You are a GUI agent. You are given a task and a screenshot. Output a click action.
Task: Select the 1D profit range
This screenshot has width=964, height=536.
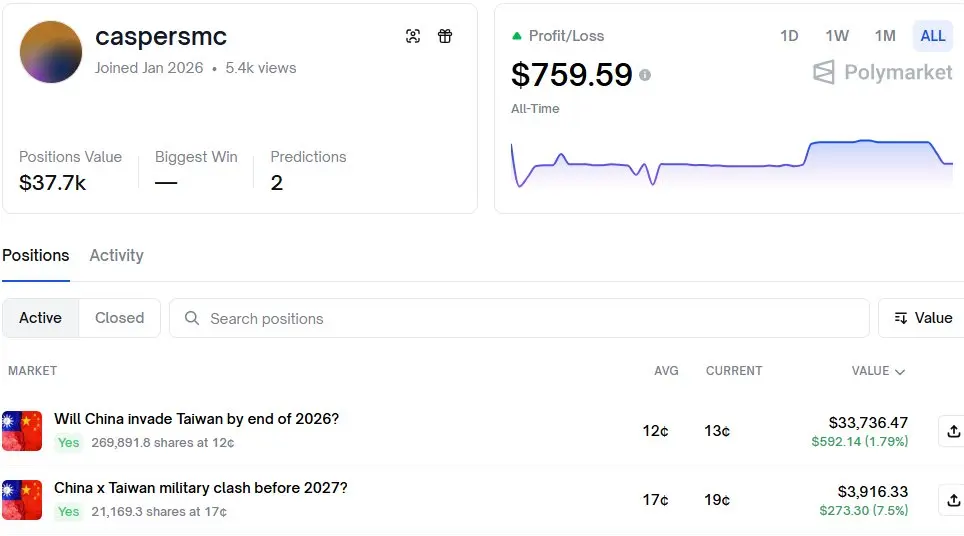(789, 36)
